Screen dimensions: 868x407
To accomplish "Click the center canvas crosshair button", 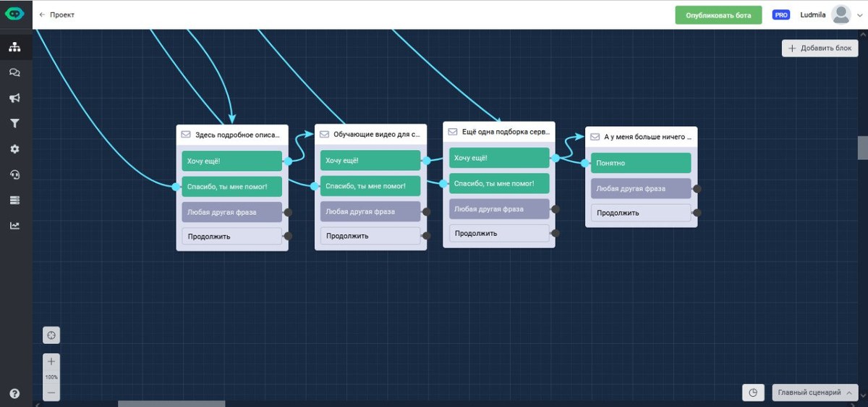I will tap(51, 335).
